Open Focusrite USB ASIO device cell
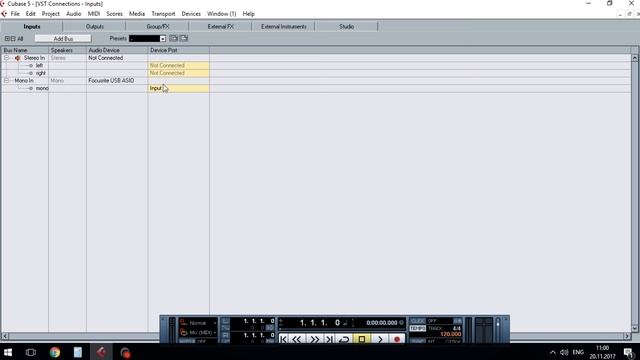The image size is (640, 360). (117, 81)
